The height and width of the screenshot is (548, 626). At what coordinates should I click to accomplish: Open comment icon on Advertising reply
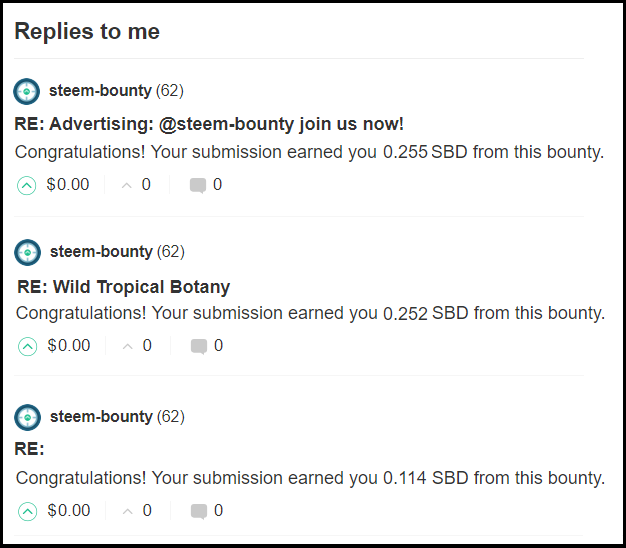(x=198, y=185)
